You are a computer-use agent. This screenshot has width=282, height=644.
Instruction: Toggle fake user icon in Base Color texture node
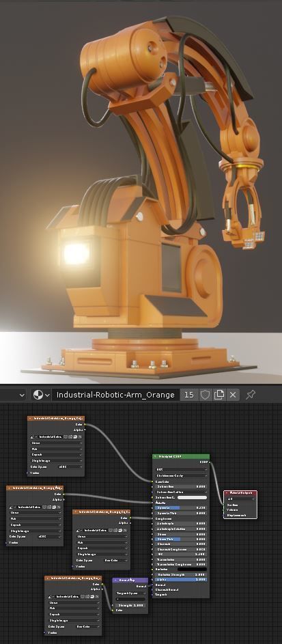(x=66, y=437)
